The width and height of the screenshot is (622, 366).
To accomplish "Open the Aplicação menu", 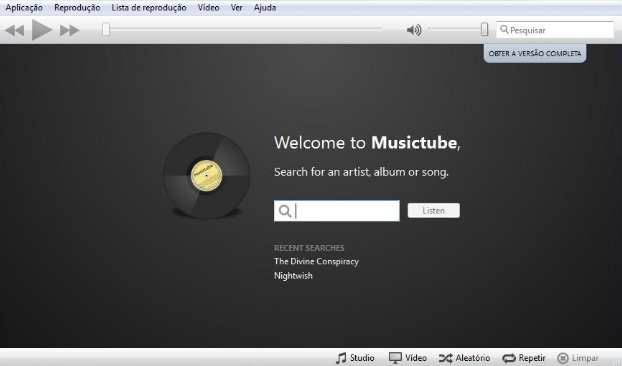I will 24,8.
